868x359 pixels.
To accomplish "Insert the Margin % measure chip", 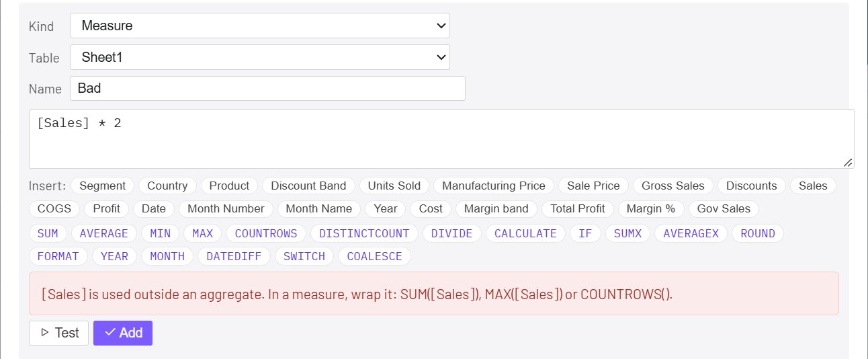I will [650, 208].
